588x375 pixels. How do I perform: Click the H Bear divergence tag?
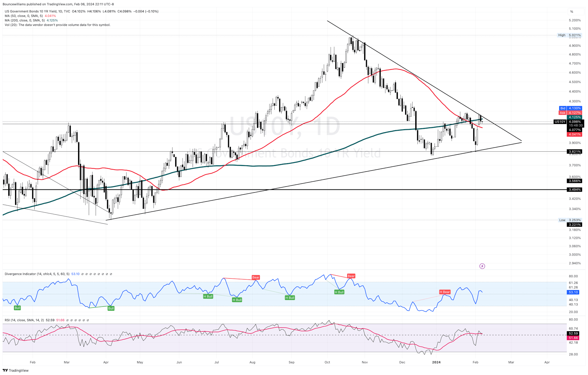445,292
